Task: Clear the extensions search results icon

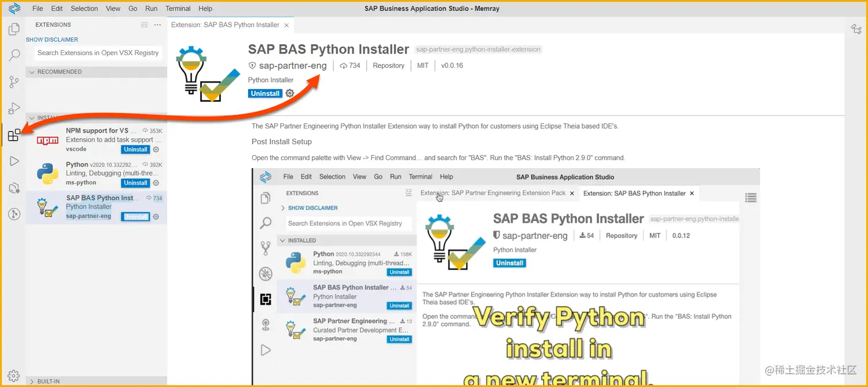Action: 144,25
